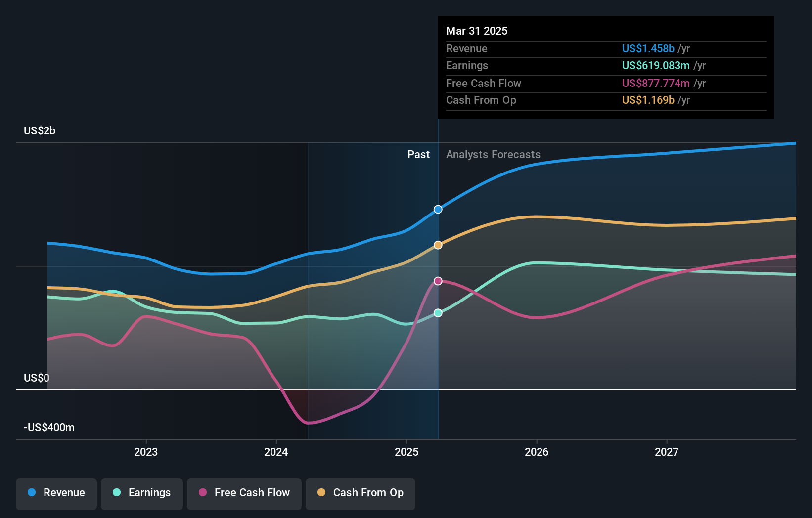Screen dimensions: 812x518
Task: Click the pink Free Cash Flow marker
Action: (x=438, y=281)
